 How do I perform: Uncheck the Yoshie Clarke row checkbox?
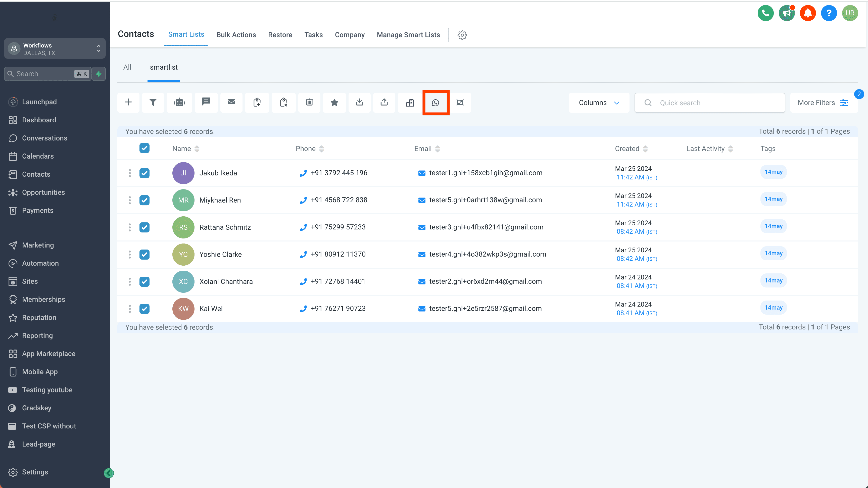pos(144,255)
